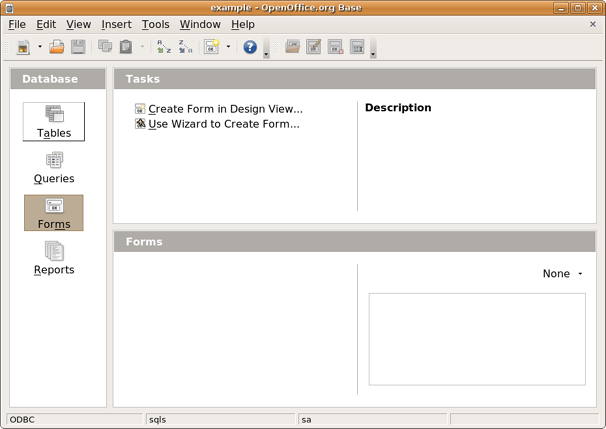Open the Window menu
Viewport: 606px width, 429px height.
(x=200, y=24)
